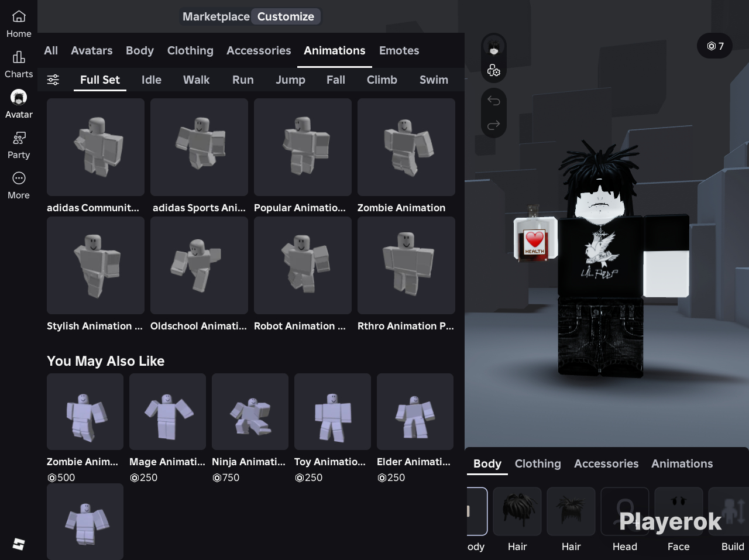Open Clothing tab below avatar preview

tap(538, 463)
